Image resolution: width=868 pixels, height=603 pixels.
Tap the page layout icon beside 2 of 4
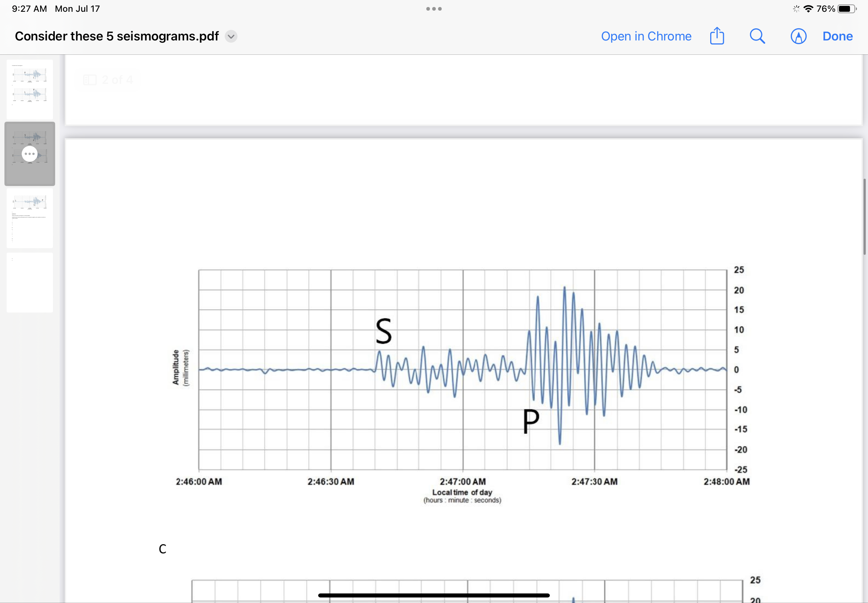[x=90, y=80]
